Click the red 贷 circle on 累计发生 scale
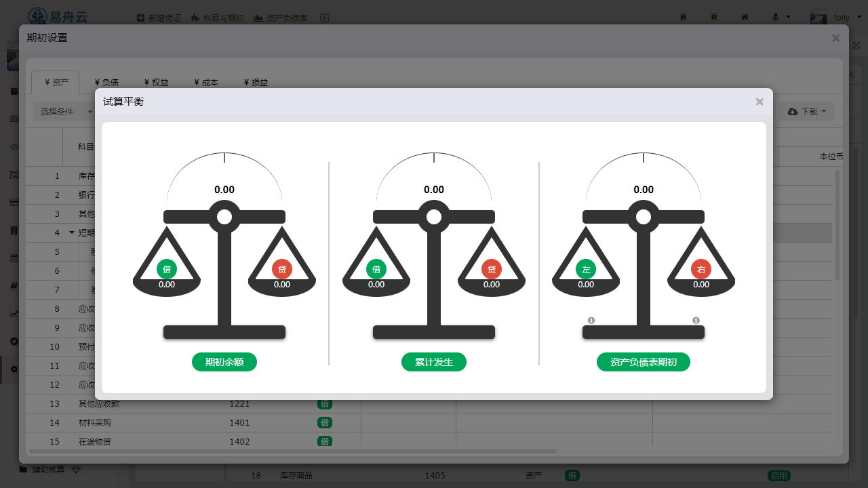The height and width of the screenshot is (488, 868). pyautogui.click(x=491, y=269)
